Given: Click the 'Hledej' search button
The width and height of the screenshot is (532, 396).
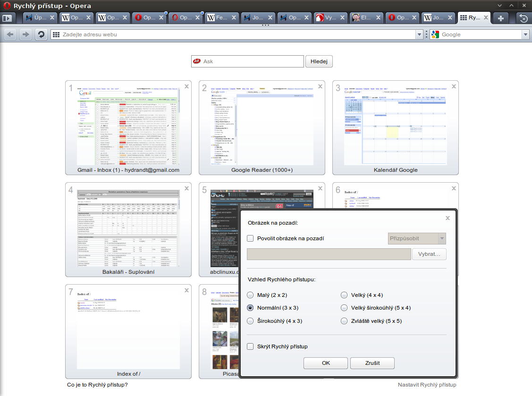Looking at the screenshot, I should coord(319,61).
